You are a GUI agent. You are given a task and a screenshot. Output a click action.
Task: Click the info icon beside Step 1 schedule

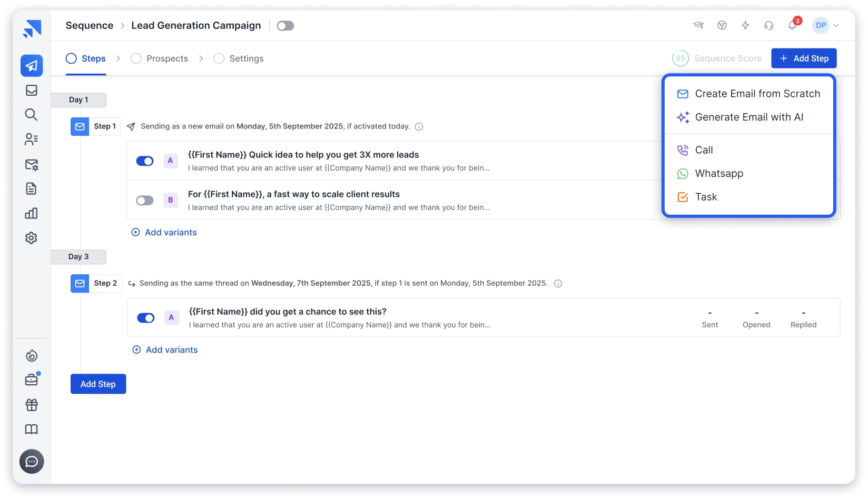419,127
